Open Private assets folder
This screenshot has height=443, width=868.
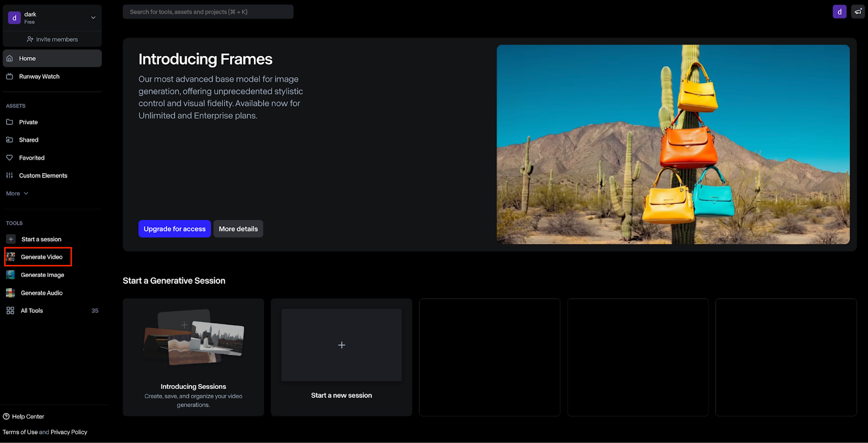coord(28,122)
